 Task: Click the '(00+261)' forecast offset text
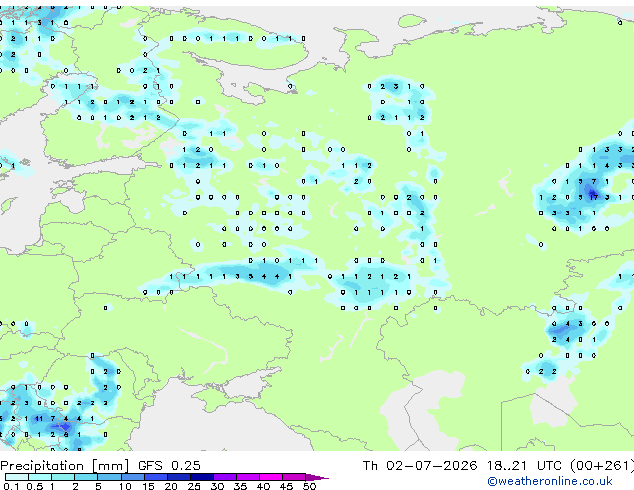[602, 465]
